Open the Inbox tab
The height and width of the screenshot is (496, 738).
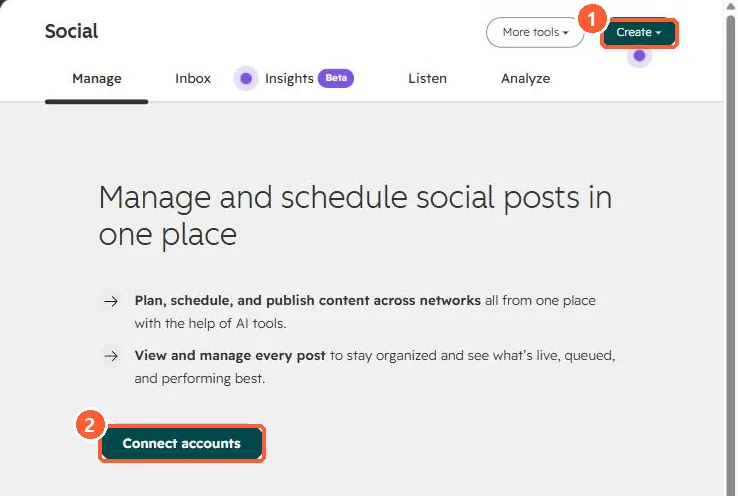[x=193, y=79]
